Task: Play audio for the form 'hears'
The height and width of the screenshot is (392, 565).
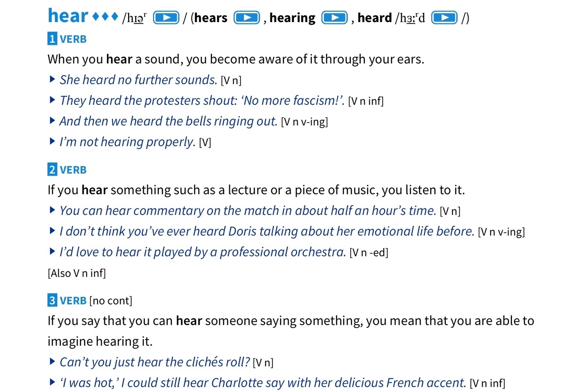Action: point(247,18)
